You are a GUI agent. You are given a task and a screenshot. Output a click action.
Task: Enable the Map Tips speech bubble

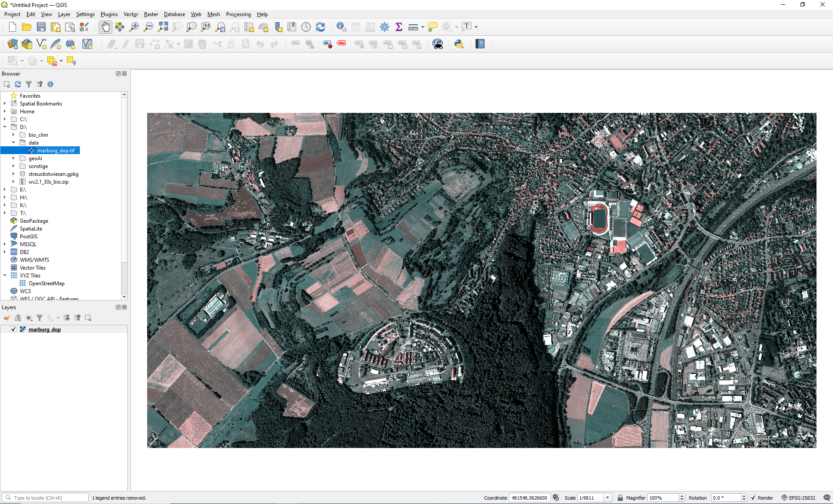[x=433, y=27]
